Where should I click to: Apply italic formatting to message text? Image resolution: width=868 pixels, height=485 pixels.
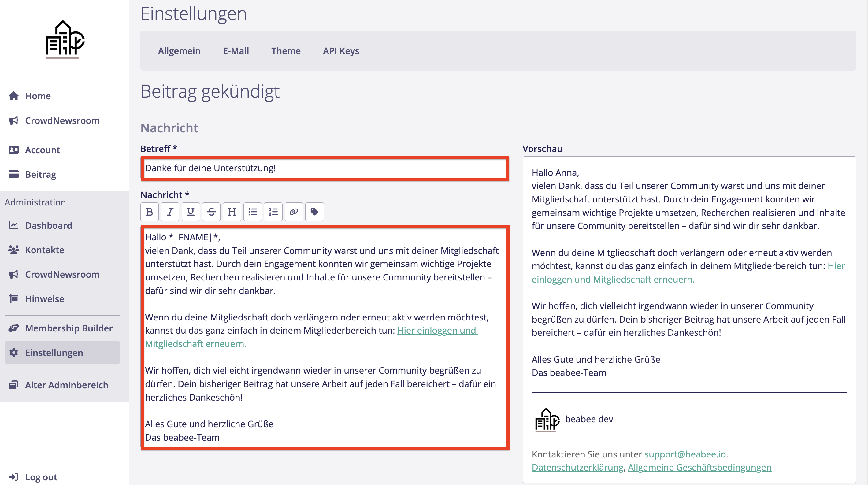coord(170,212)
